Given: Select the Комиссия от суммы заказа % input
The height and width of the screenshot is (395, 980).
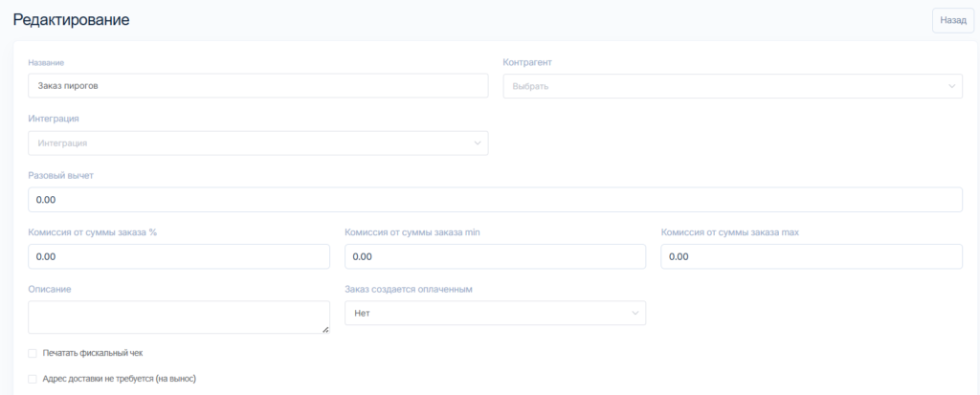Looking at the screenshot, I should click(179, 256).
